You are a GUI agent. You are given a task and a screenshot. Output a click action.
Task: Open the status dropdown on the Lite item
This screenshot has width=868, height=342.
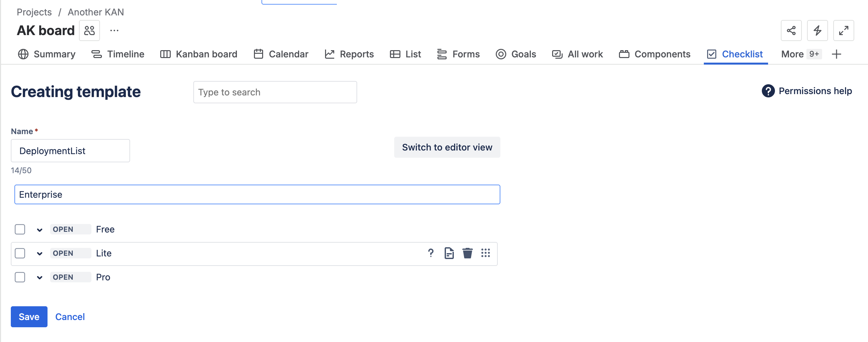pyautogui.click(x=39, y=254)
